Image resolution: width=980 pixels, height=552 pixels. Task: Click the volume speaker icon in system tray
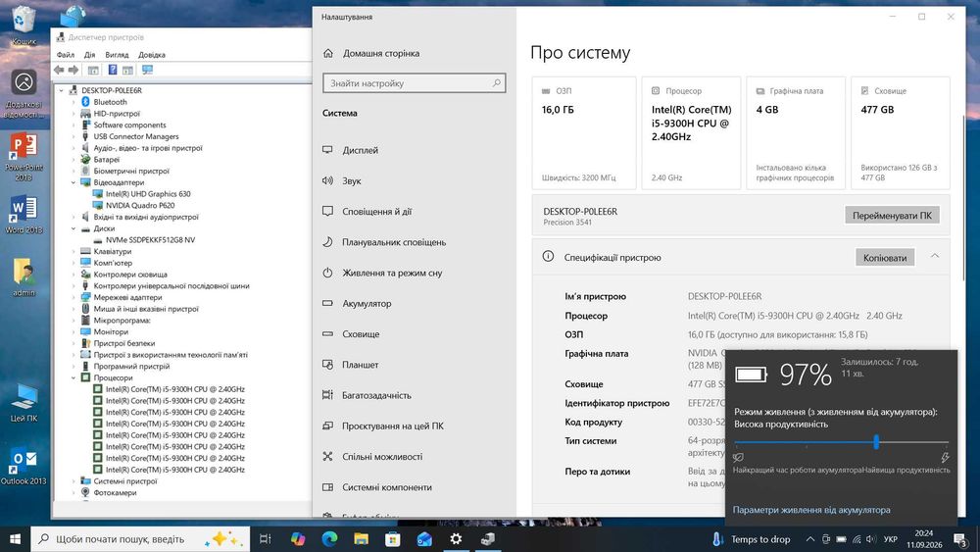pyautogui.click(x=871, y=539)
